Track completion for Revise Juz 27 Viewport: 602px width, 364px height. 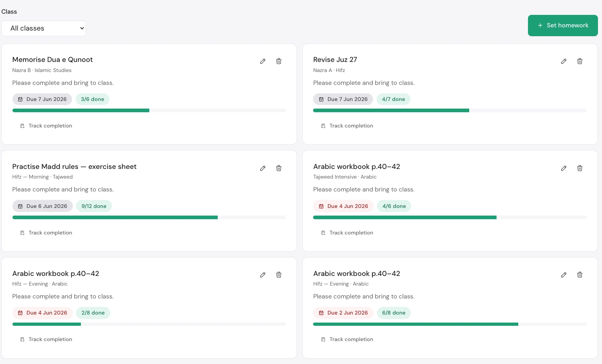(347, 126)
